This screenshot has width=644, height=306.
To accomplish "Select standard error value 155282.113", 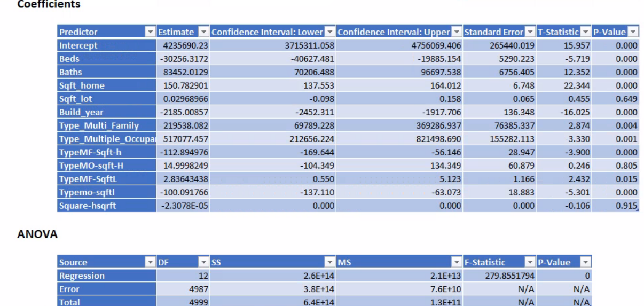I will pyautogui.click(x=500, y=139).
